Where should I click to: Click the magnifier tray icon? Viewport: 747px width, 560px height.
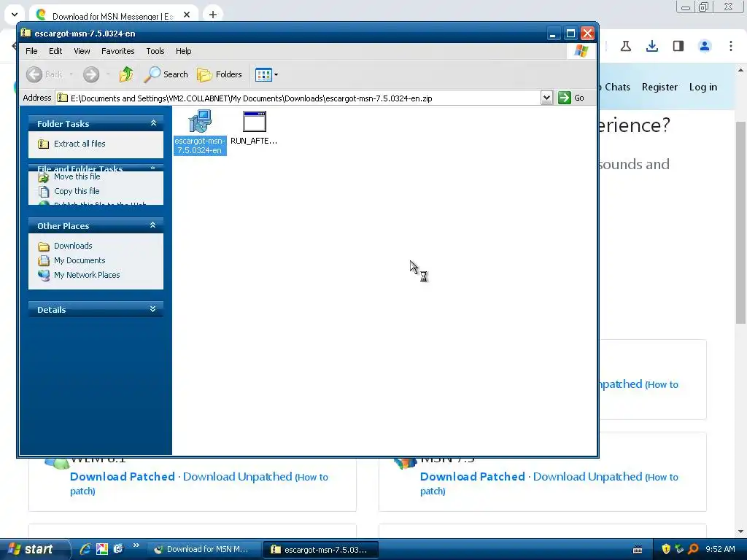click(x=693, y=549)
